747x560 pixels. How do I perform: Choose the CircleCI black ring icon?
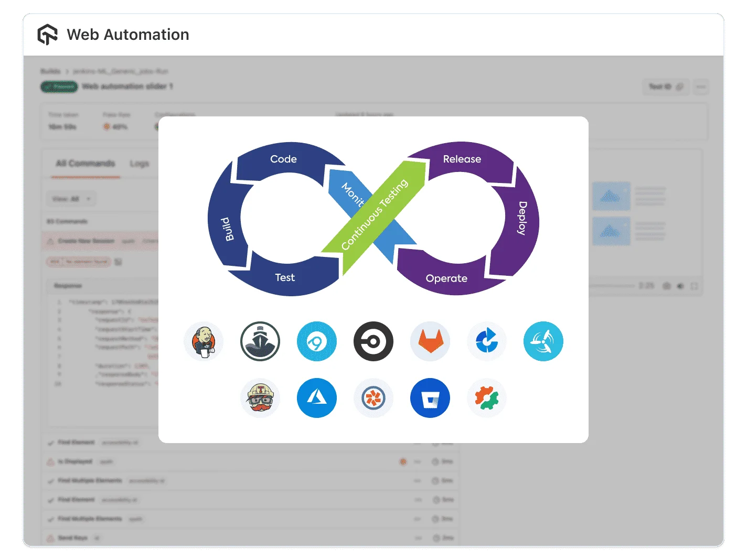pyautogui.click(x=374, y=341)
